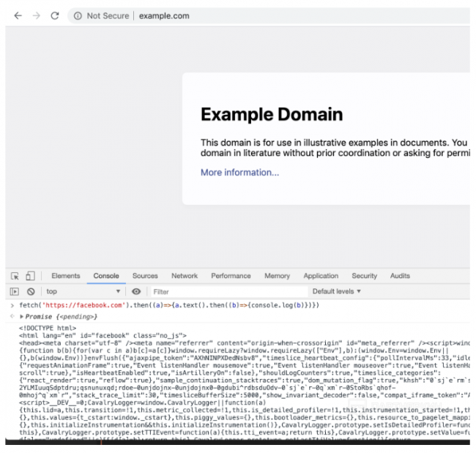Select the Security tab
The height and width of the screenshot is (453, 476).
coord(364,276)
